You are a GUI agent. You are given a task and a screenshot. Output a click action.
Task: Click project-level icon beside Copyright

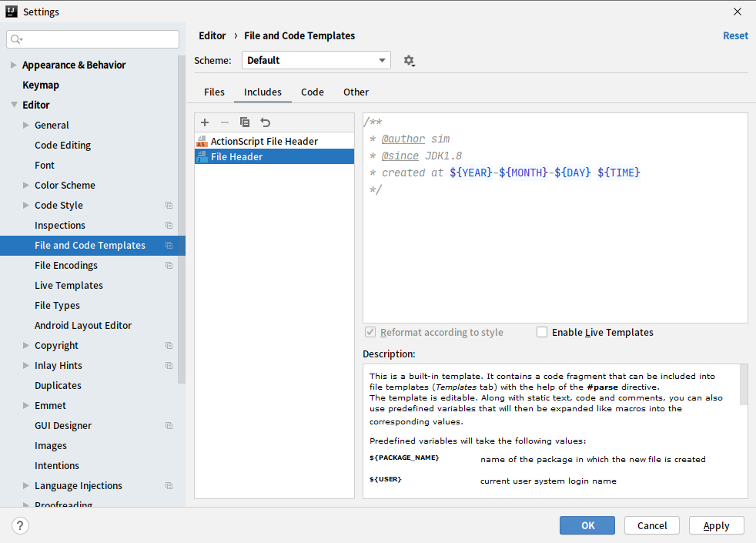169,345
